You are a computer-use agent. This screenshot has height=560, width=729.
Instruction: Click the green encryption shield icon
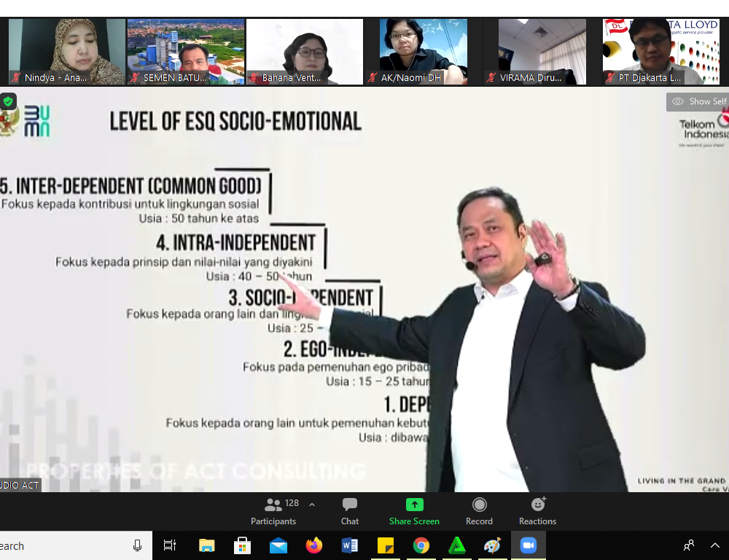tap(8, 101)
